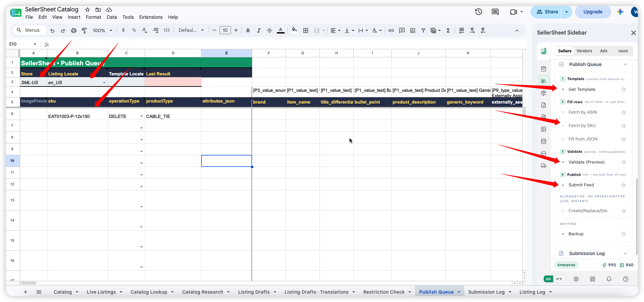Click the font size input box
644x302 pixels.
click(x=225, y=30)
